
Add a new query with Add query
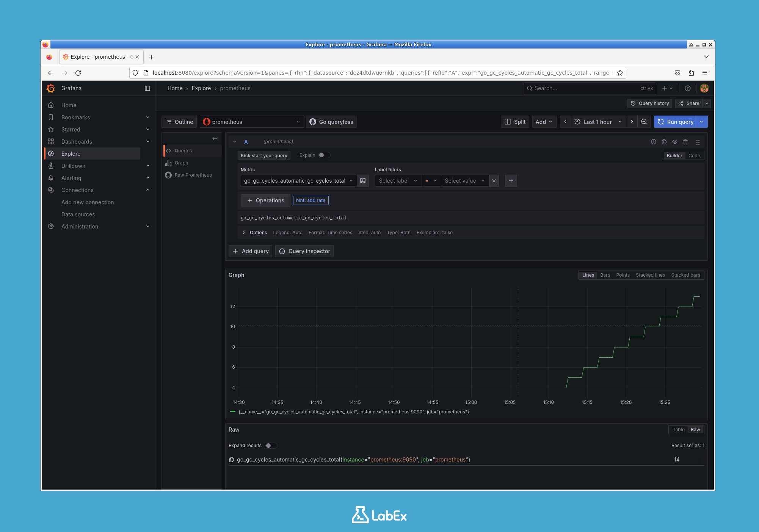click(x=250, y=251)
